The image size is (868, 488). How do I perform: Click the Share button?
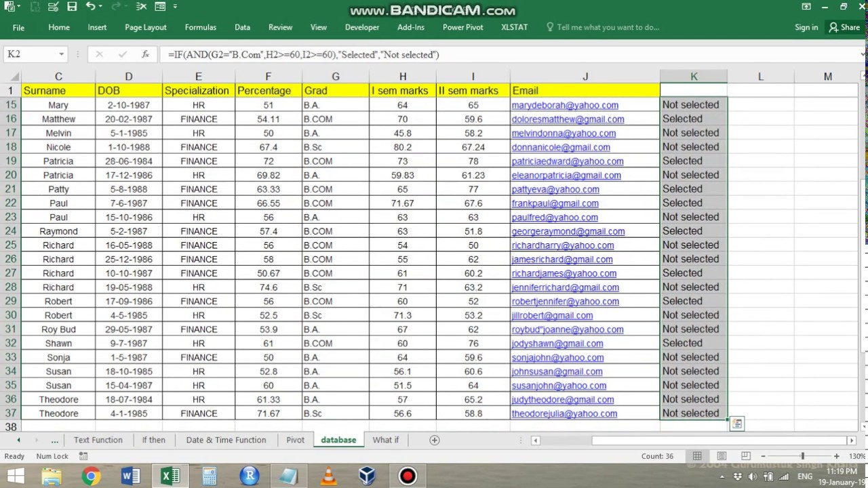pyautogui.click(x=844, y=27)
